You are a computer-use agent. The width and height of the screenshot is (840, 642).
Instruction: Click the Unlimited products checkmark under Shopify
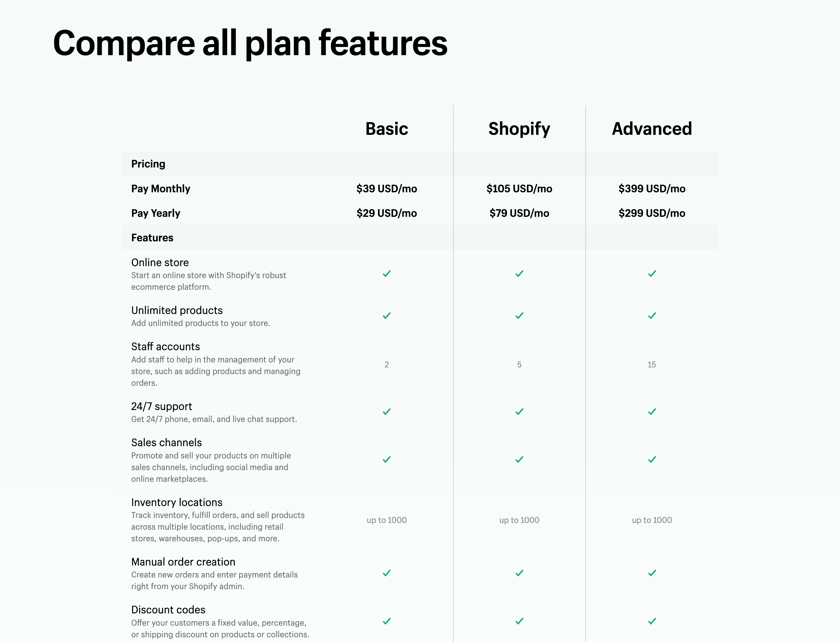pyautogui.click(x=519, y=316)
